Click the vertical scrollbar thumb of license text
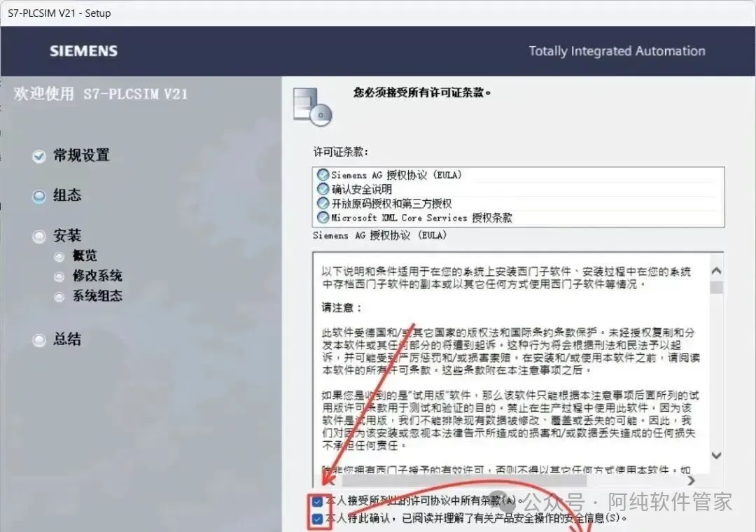The height and width of the screenshot is (532, 756). pos(717,287)
